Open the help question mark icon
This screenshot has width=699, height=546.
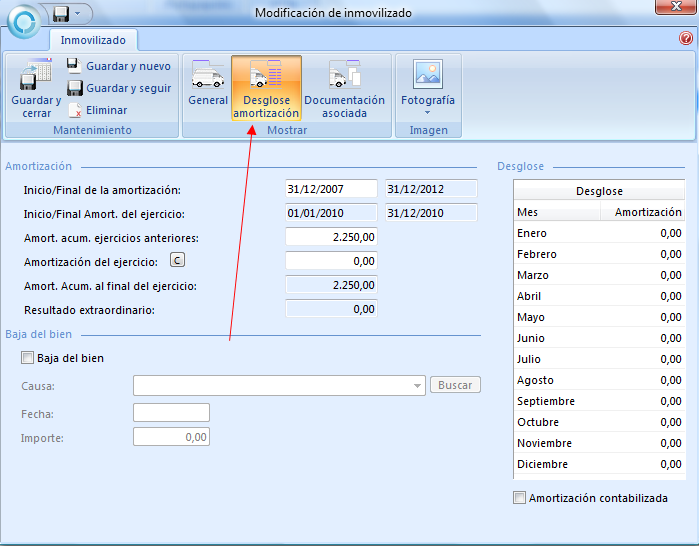coord(686,39)
